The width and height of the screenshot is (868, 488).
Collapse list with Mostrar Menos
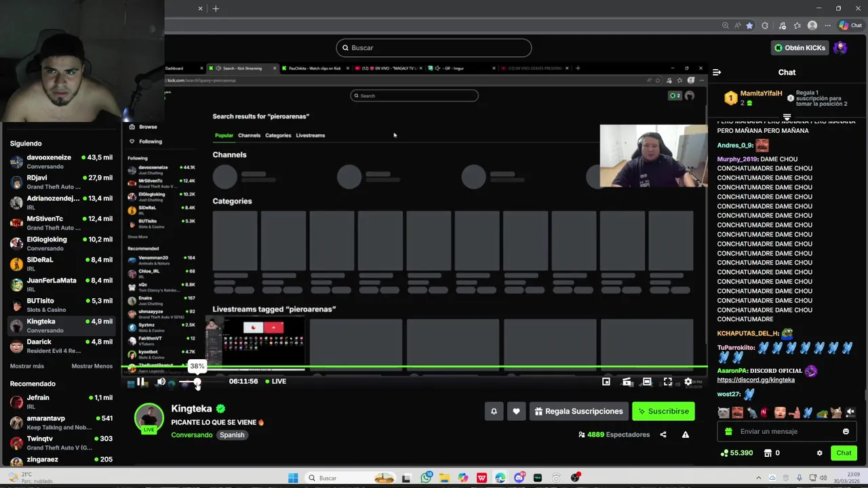pos(92,366)
